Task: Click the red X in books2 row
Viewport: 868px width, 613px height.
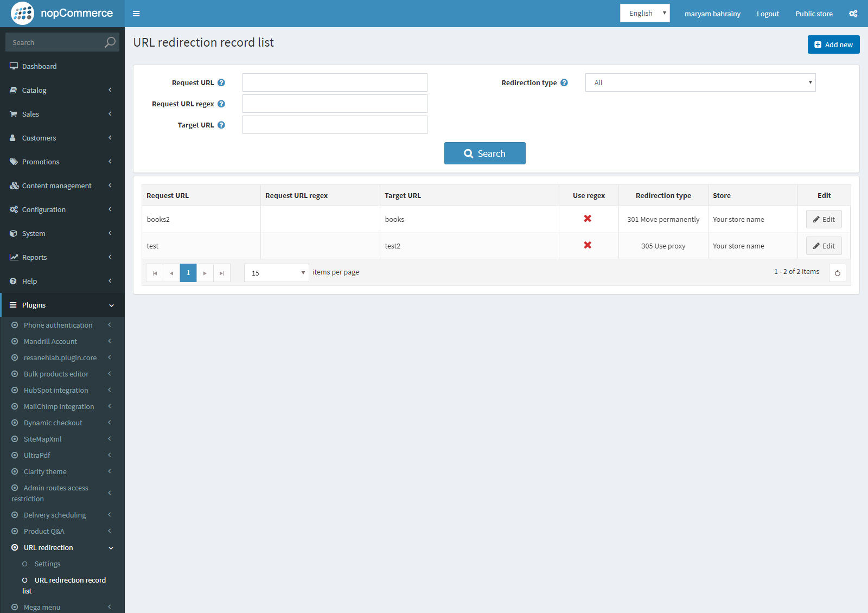Action: click(x=588, y=219)
